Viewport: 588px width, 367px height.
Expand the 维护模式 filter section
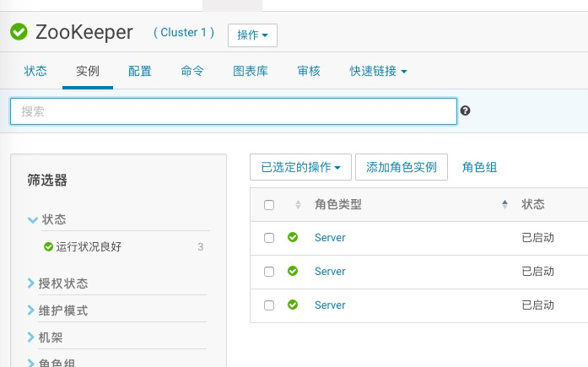point(58,310)
